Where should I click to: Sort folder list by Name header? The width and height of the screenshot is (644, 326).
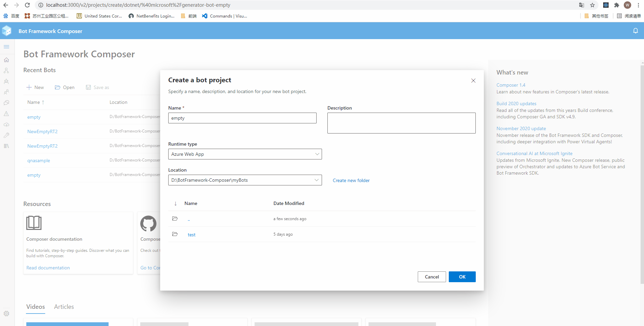coord(191,203)
